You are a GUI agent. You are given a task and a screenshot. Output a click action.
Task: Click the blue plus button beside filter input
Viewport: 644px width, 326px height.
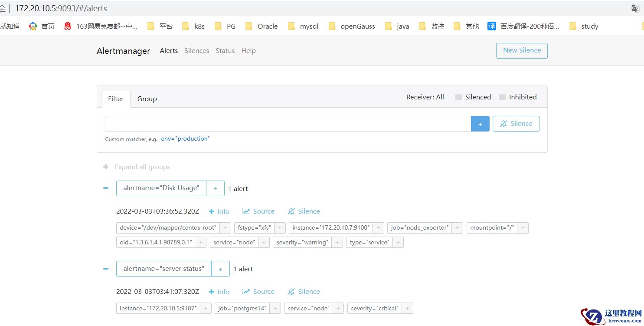click(x=480, y=124)
